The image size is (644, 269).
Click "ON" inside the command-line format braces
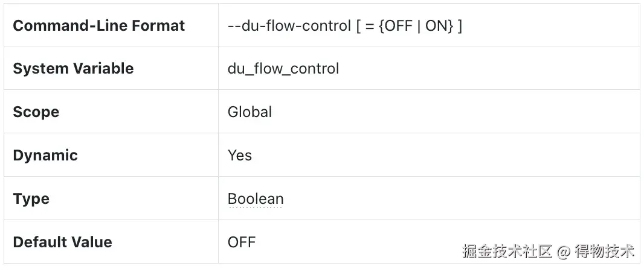[436, 26]
